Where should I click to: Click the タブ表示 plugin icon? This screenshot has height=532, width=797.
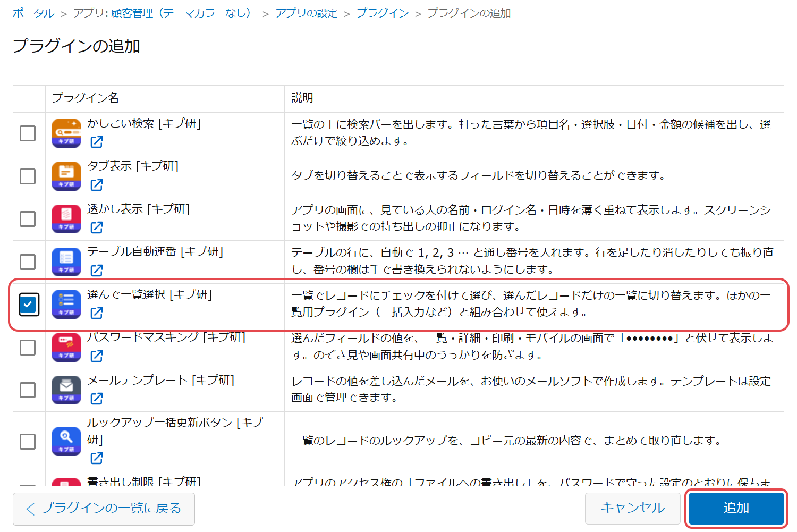click(x=66, y=176)
